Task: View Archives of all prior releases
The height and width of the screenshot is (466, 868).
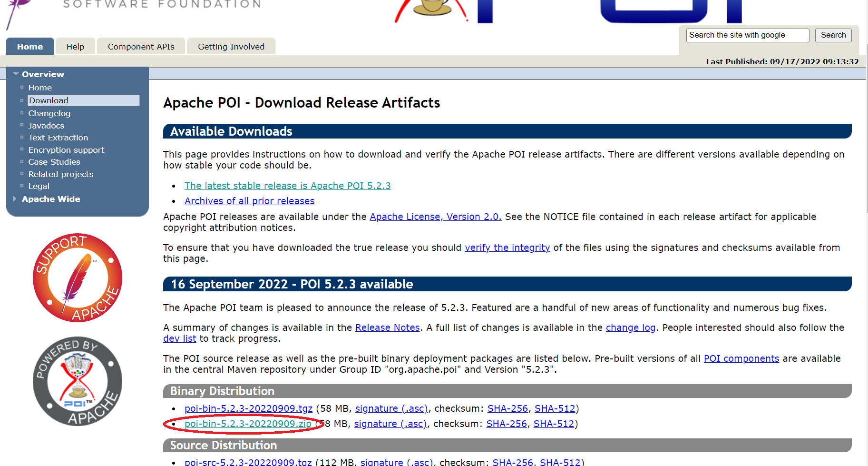Action: (249, 201)
